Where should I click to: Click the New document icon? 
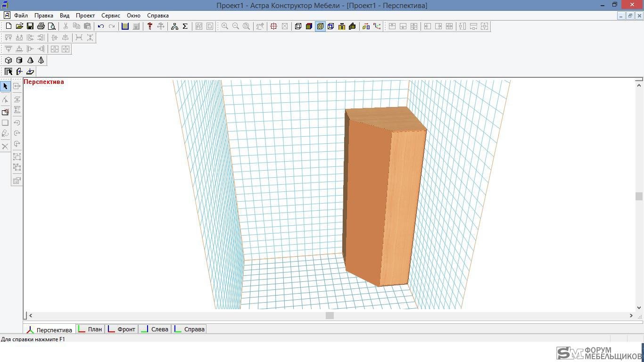tap(8, 26)
